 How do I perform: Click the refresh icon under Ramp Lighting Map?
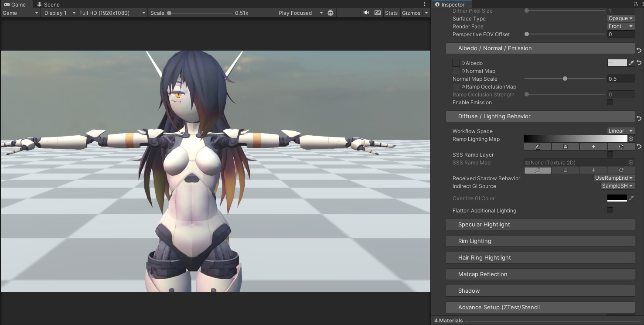point(621,147)
